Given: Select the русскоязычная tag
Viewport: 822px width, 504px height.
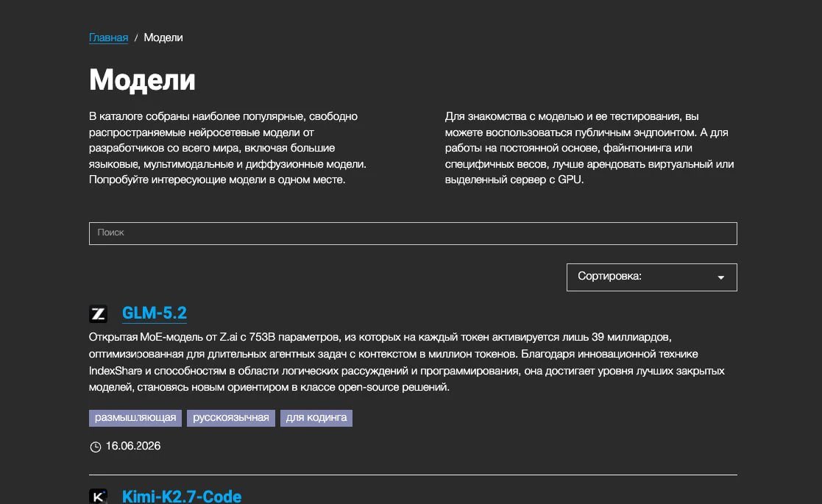Looking at the screenshot, I should coord(230,418).
